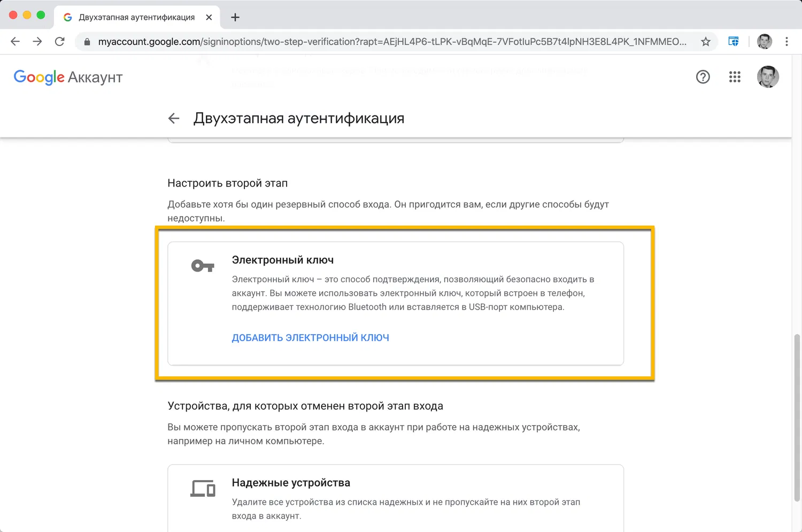802x532 pixels.
Task: Bookmark this page with the star icon
Action: point(706,42)
